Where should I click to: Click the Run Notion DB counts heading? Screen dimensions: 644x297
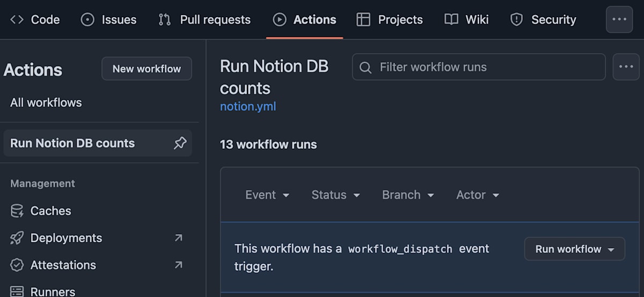tap(274, 77)
